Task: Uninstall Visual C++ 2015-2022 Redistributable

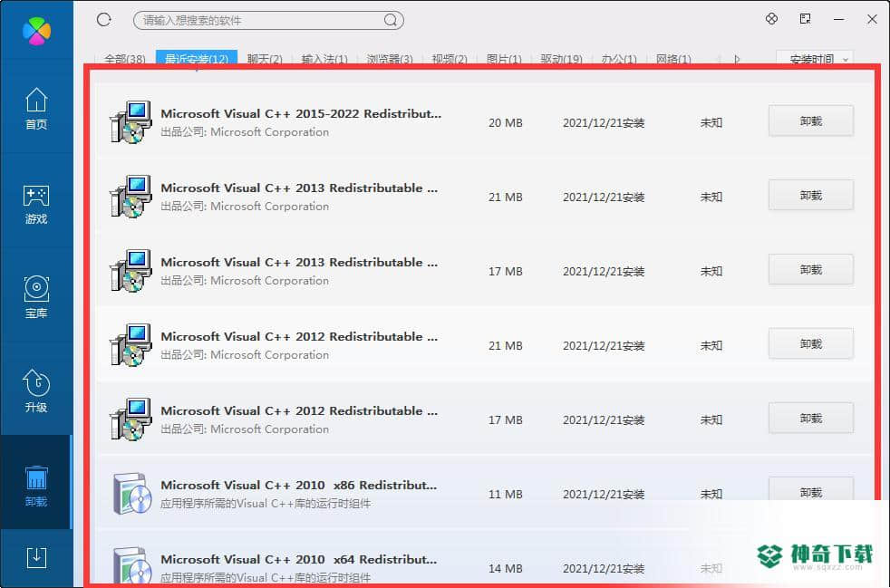Action: coord(810,120)
